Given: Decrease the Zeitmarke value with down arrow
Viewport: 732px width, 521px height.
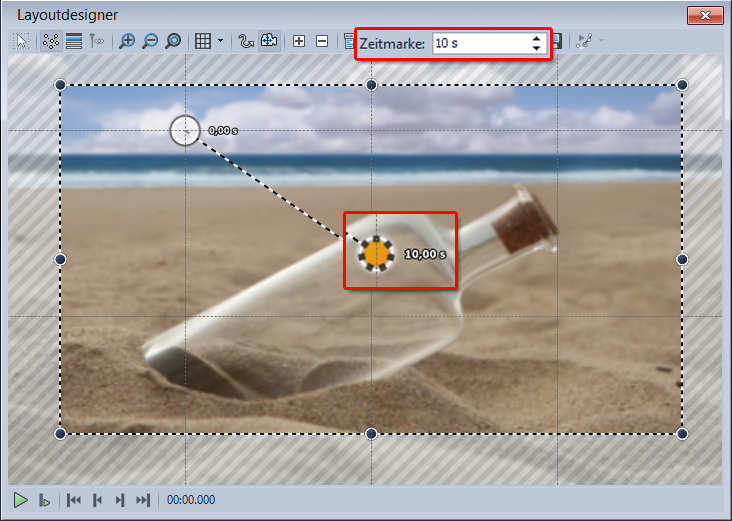Looking at the screenshot, I should tap(537, 48).
